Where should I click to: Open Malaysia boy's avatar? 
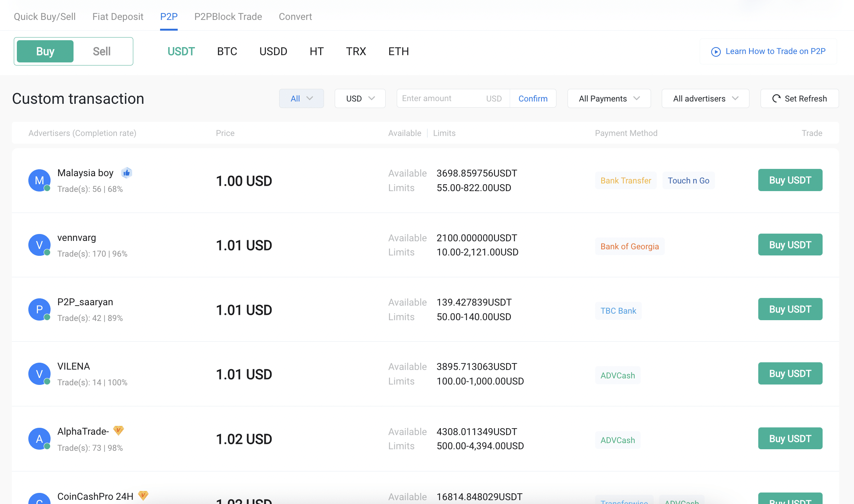(39, 180)
